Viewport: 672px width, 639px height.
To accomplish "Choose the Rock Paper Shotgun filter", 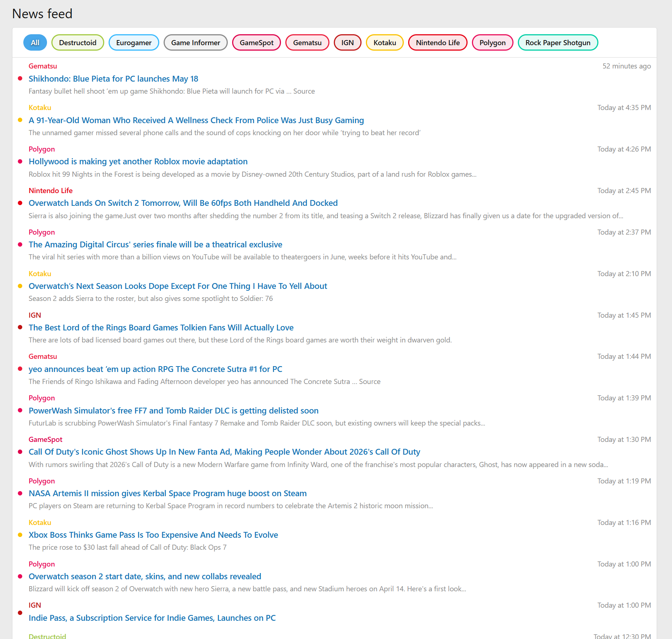I will (x=558, y=43).
